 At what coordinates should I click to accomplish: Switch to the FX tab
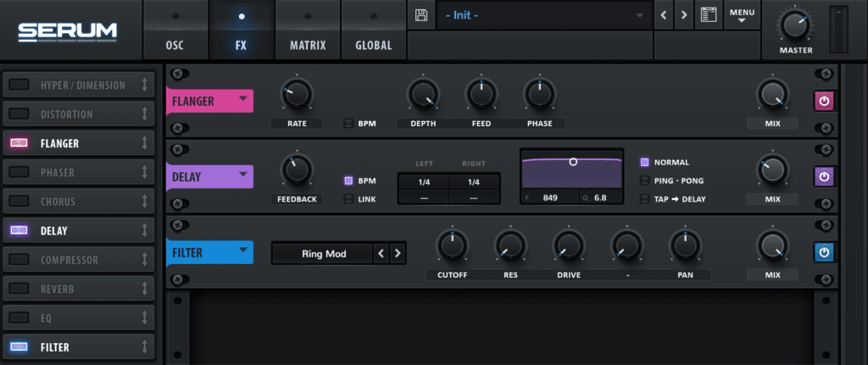241,30
